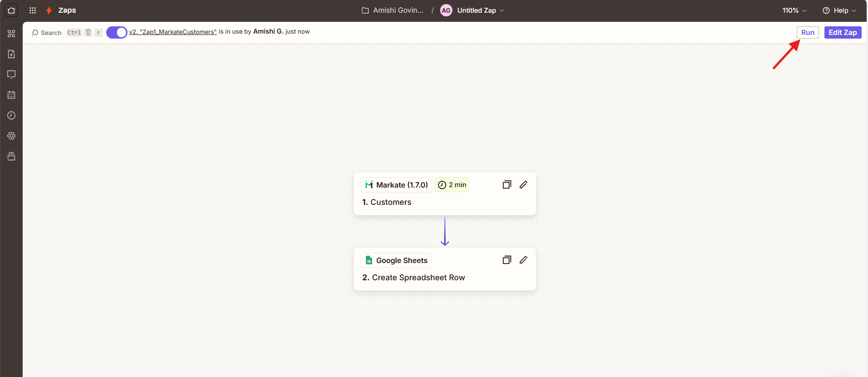
Task: Click the Run button
Action: click(808, 32)
